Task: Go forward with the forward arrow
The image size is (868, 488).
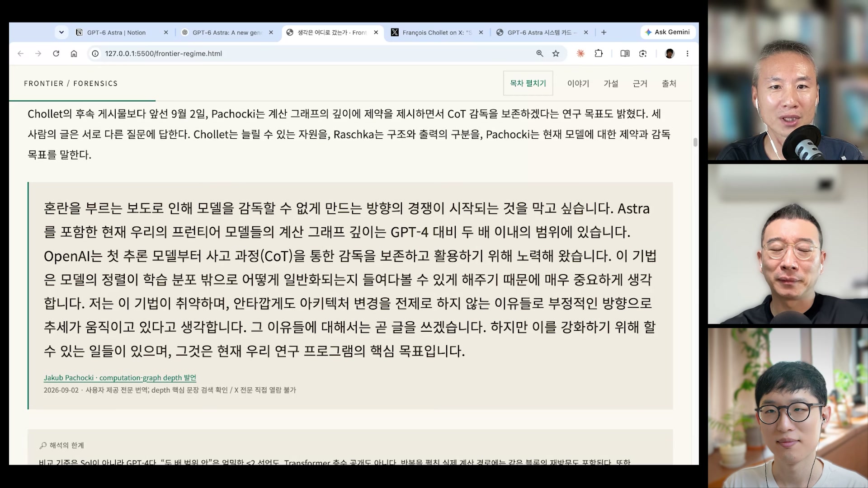Action: click(38, 53)
